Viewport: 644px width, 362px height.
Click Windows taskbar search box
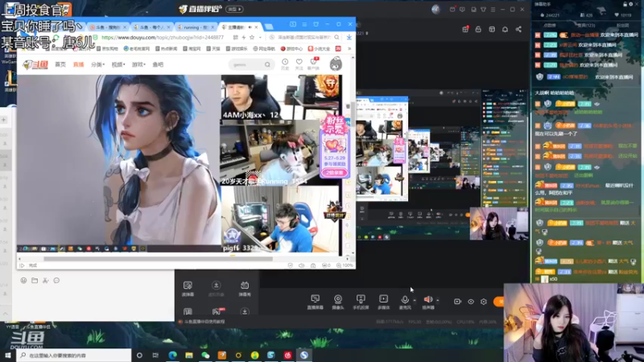click(x=74, y=355)
